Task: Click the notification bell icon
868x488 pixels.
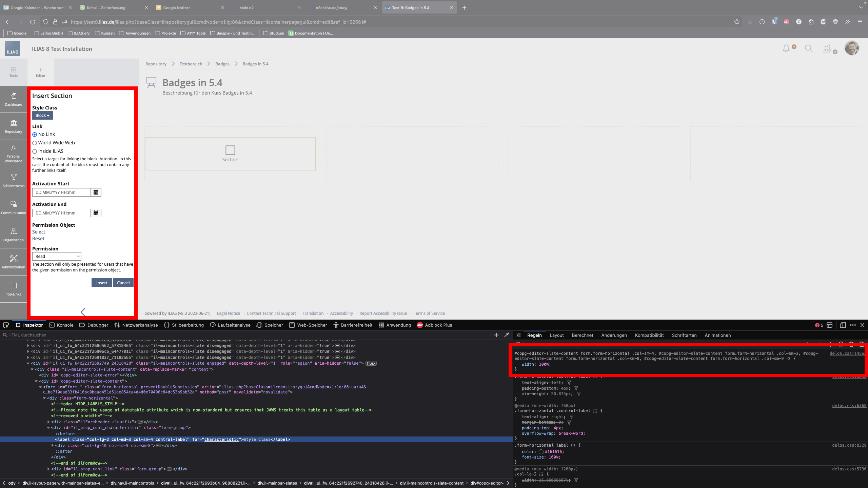Action: pos(786,48)
